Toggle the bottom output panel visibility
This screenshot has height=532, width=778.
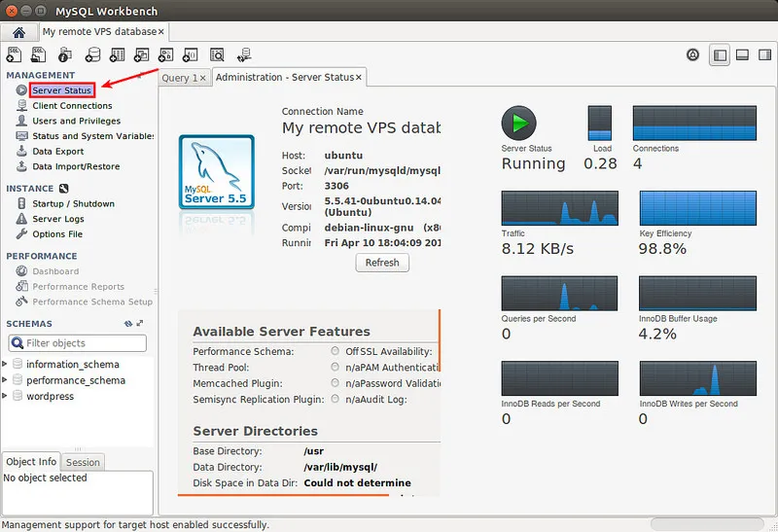pyautogui.click(x=741, y=55)
